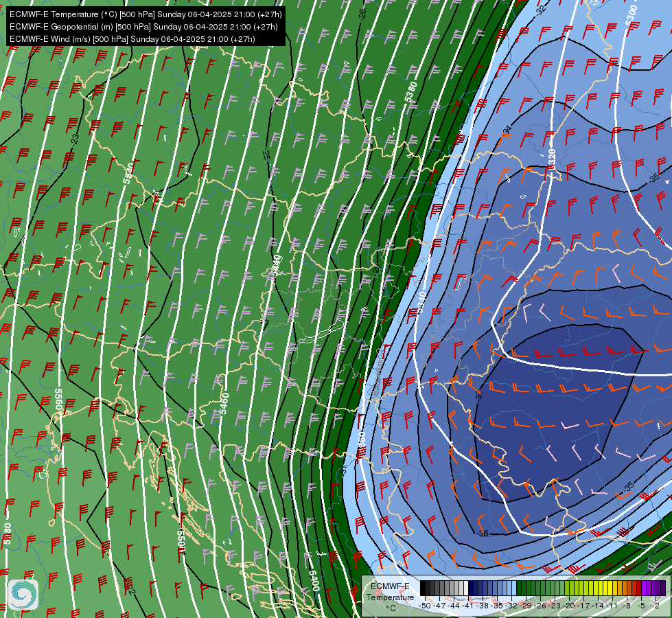Click the -23 isotherm label
The image size is (672, 618).
[75, 139]
